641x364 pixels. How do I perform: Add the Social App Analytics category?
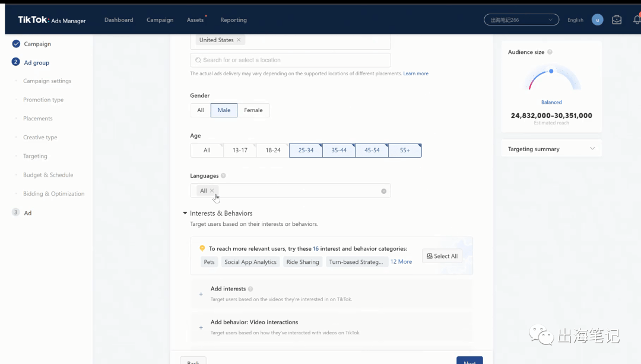250,262
